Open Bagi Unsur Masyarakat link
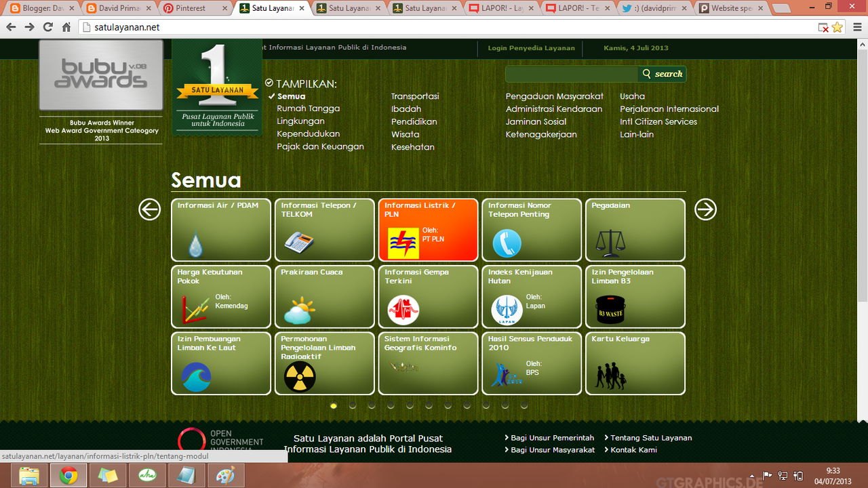This screenshot has height=488, width=868. point(552,450)
